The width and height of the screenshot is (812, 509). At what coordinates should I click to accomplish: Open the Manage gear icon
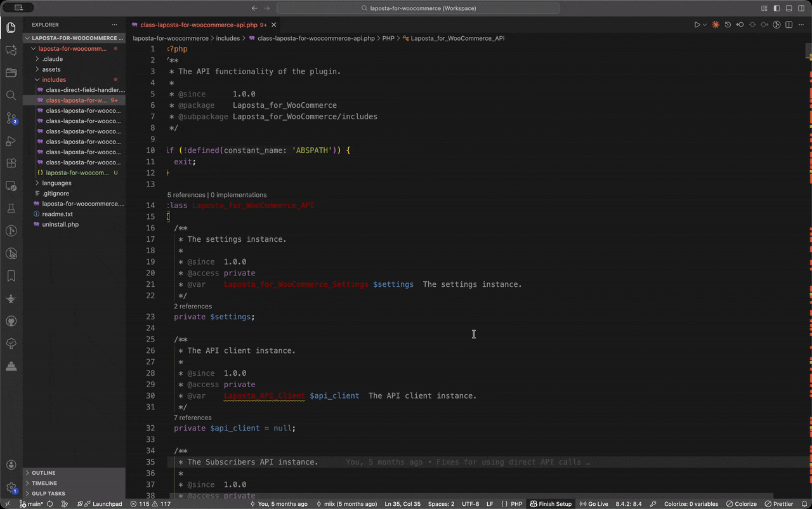tap(11, 487)
